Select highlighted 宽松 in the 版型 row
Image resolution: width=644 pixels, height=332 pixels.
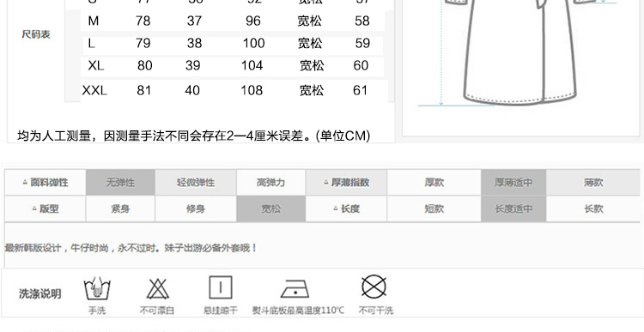click(x=270, y=208)
